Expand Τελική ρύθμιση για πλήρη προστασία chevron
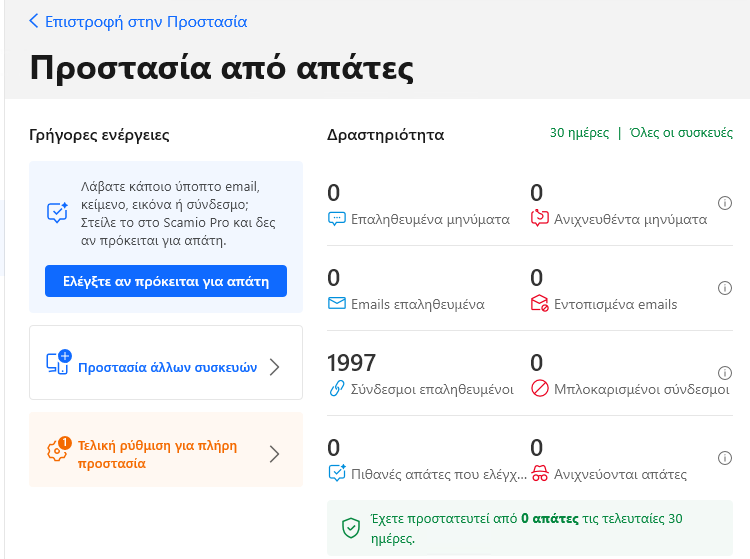Image resolution: width=750 pixels, height=559 pixels. pos(275,454)
